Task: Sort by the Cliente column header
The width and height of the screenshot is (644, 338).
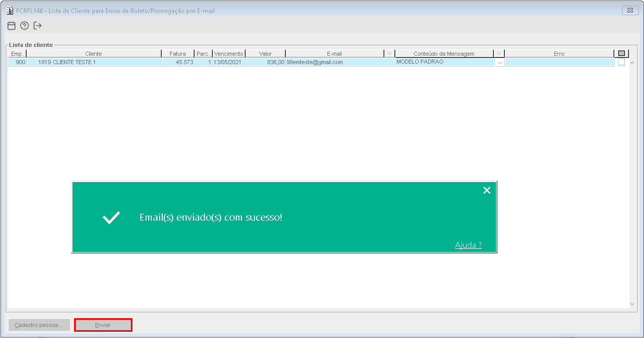Action: coord(94,53)
